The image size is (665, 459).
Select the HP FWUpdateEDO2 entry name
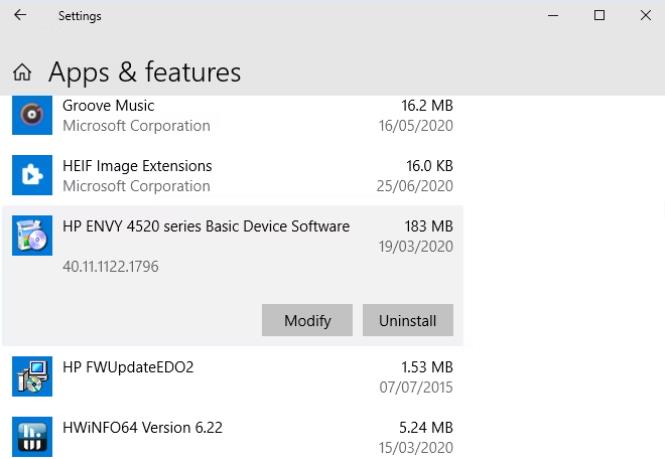[128, 367]
